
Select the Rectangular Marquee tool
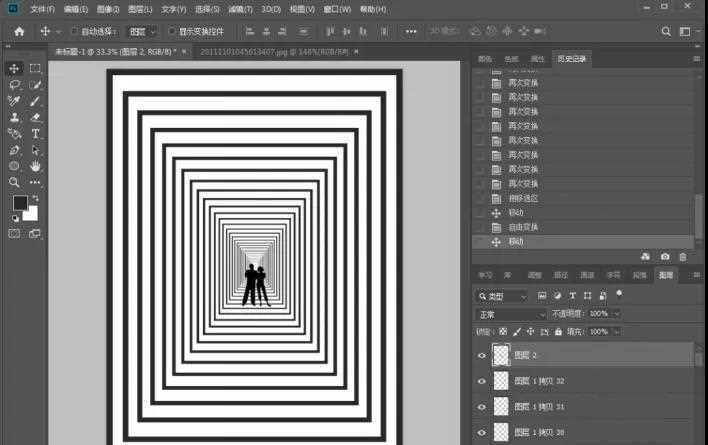point(35,68)
